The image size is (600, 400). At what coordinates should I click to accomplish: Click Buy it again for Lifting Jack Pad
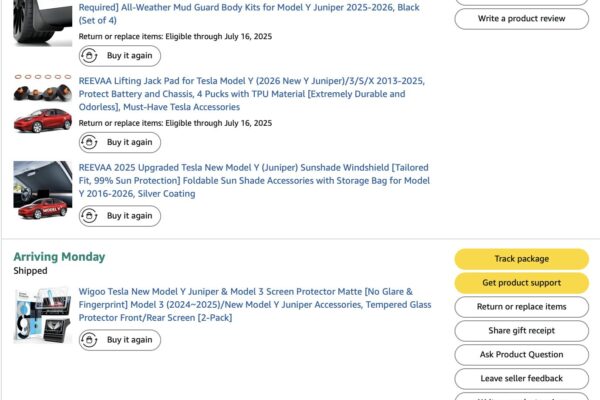click(119, 142)
